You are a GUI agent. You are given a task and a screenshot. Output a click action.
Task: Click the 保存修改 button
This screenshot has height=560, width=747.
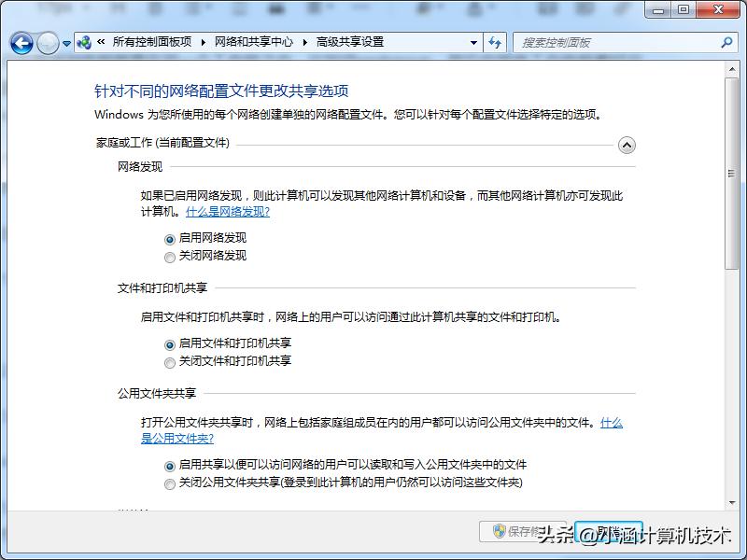(x=523, y=530)
